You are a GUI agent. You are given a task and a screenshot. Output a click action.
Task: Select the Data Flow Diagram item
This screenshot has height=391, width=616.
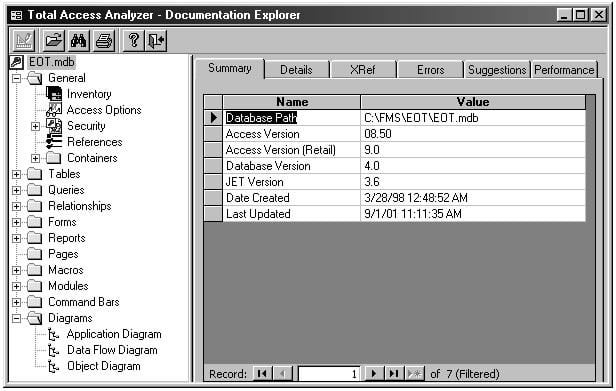tap(112, 350)
